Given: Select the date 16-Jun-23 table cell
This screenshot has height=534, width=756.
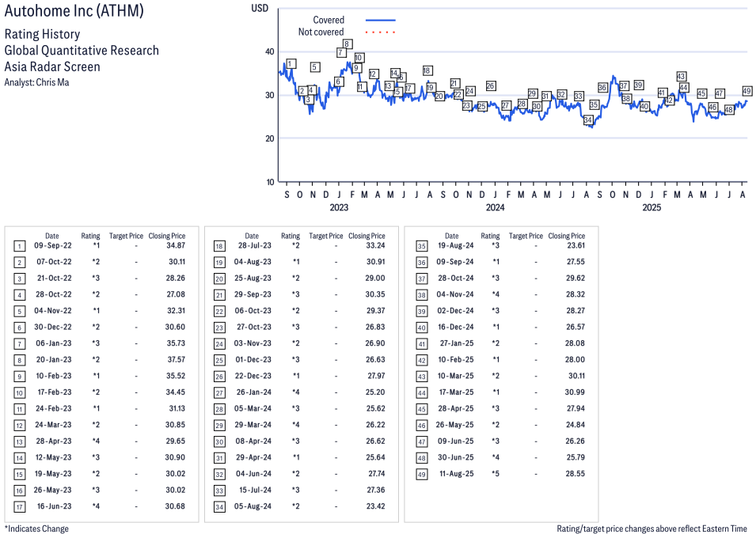Looking at the screenshot, I should pyautogui.click(x=54, y=506).
